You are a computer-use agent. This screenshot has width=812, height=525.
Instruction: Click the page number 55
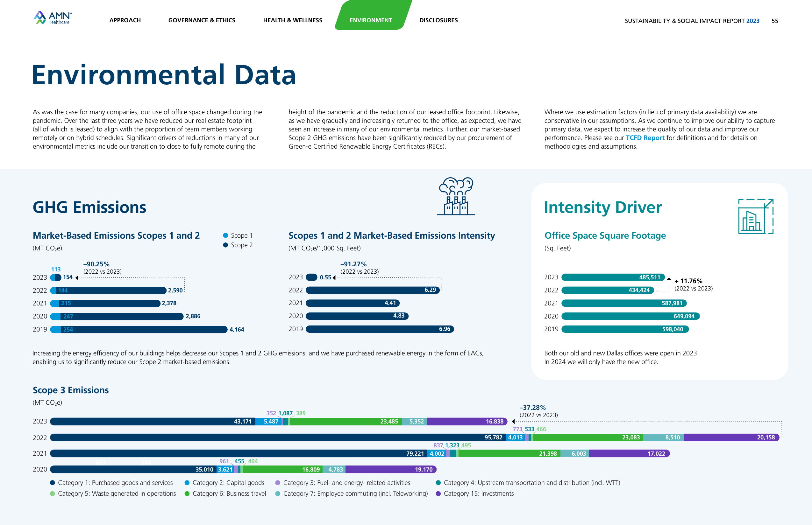tap(775, 21)
